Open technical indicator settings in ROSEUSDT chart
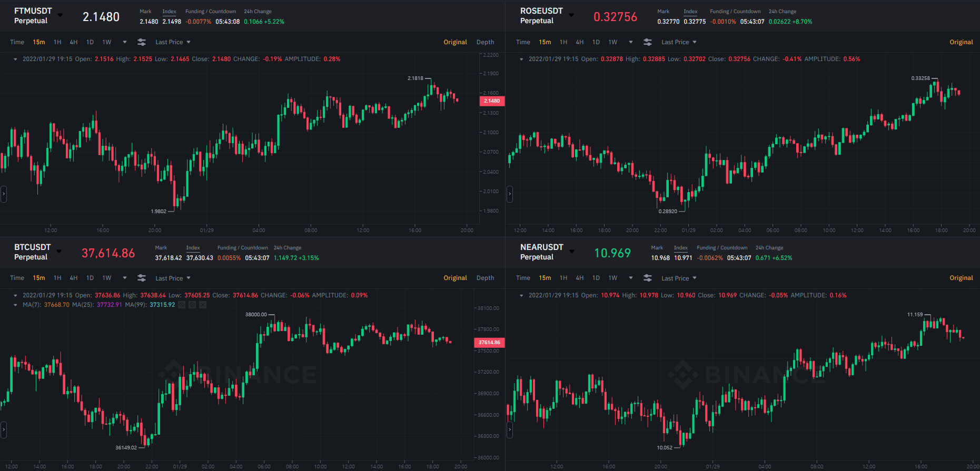This screenshot has width=980, height=471. pyautogui.click(x=648, y=42)
